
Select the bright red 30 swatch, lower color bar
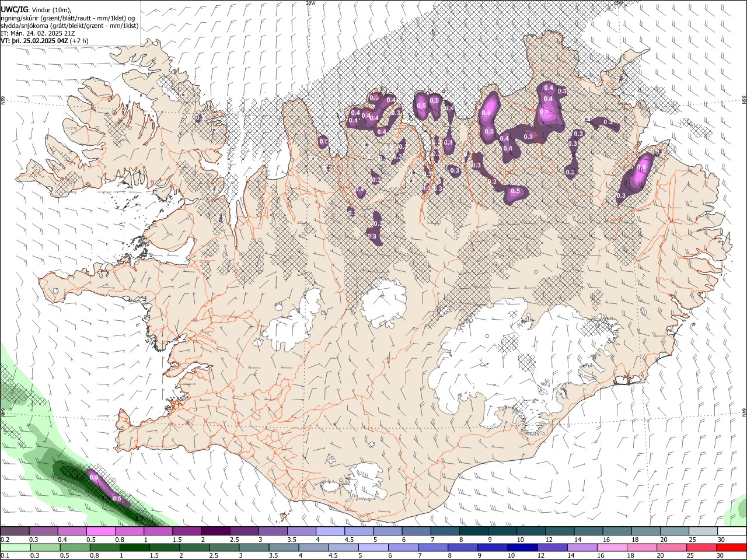[731, 547]
